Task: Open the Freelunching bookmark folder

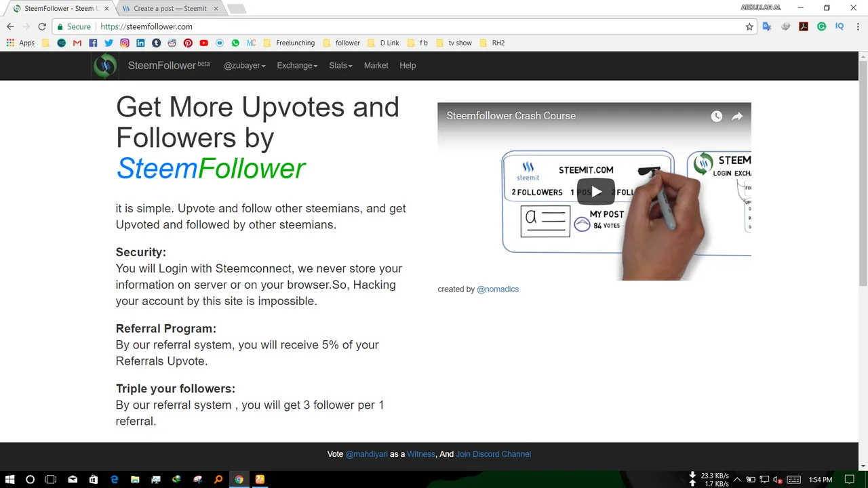Action: 288,43
